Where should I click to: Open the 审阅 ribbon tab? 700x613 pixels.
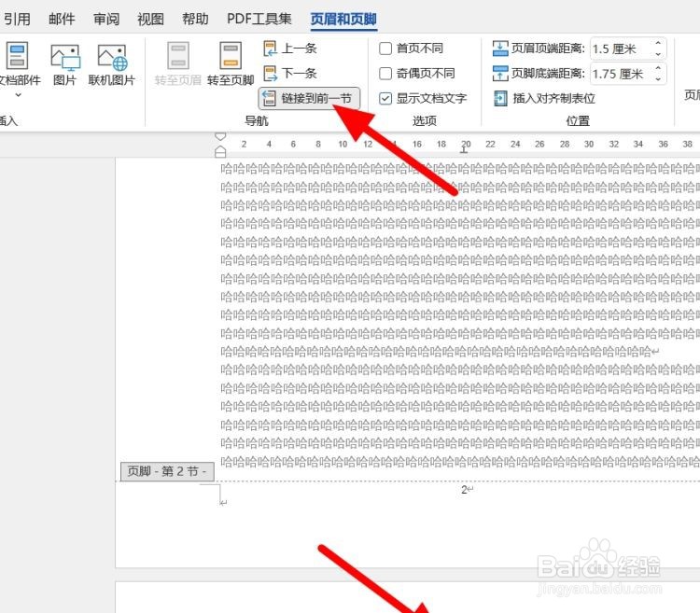pyautogui.click(x=106, y=20)
